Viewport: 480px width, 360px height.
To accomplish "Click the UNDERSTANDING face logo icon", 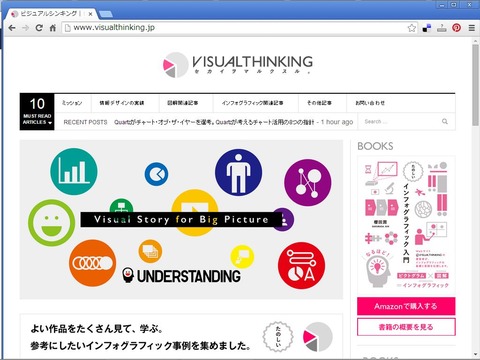I will (x=128, y=275).
